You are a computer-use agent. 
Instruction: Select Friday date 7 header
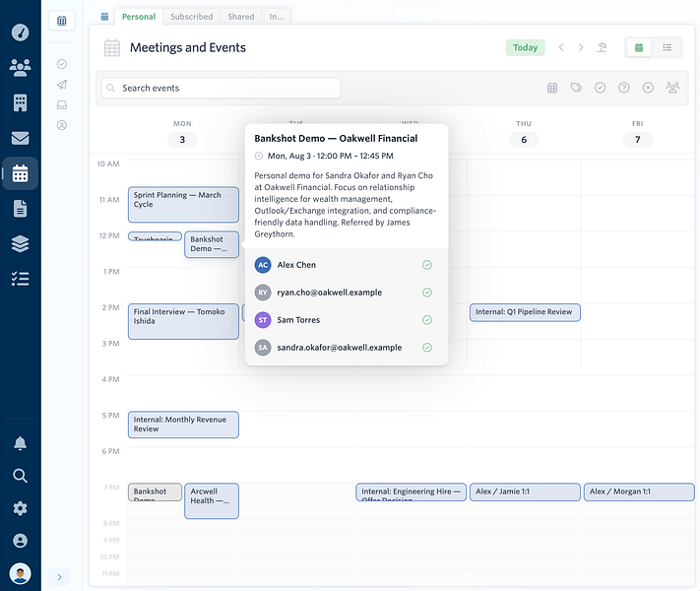point(638,139)
